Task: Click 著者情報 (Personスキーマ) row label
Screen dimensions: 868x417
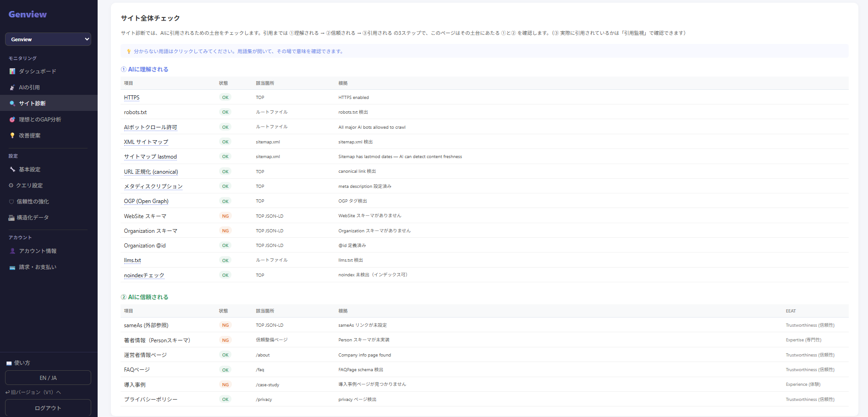Action: coord(157,340)
